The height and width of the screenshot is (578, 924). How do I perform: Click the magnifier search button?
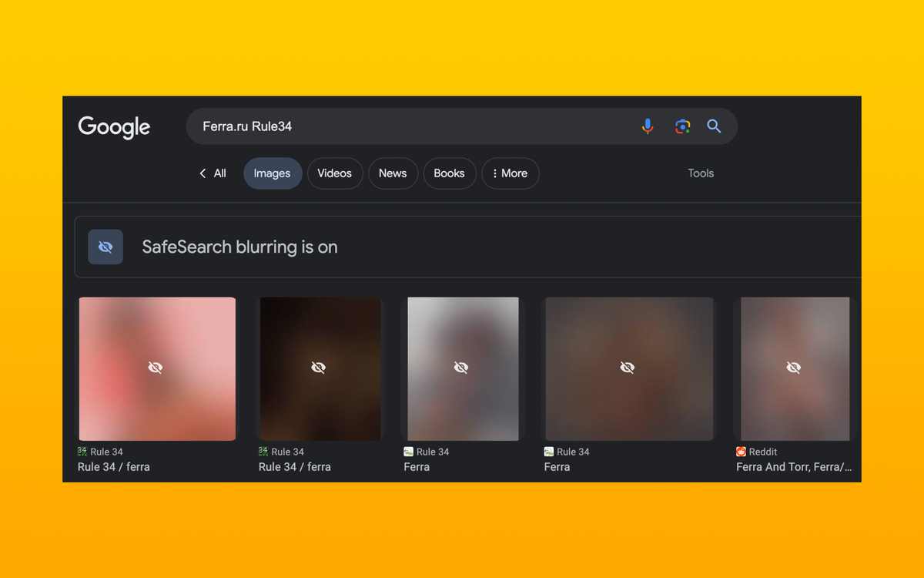pos(714,126)
